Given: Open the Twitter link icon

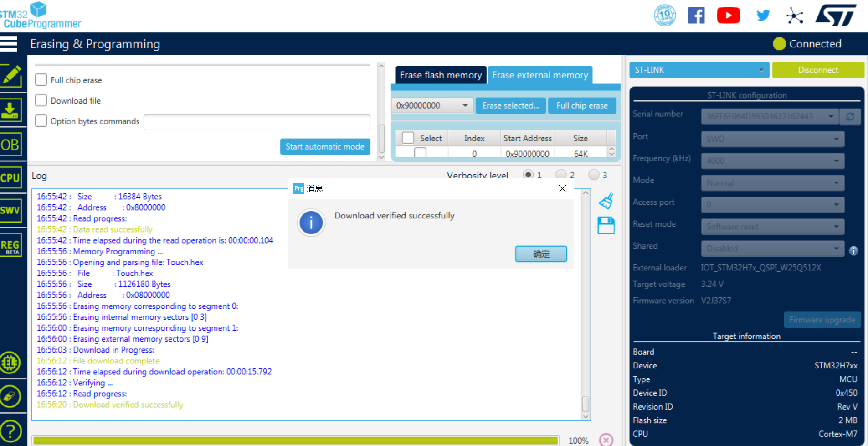Looking at the screenshot, I should pos(763,16).
